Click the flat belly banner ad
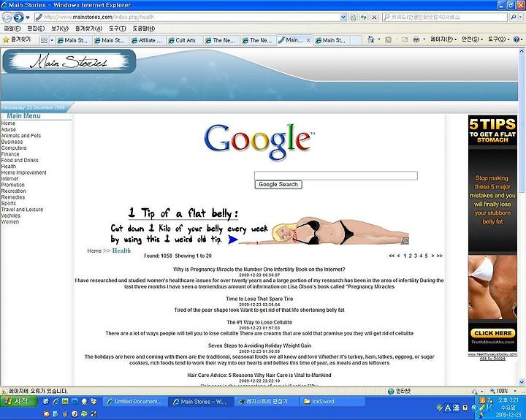526x420 pixels. tap(259, 226)
